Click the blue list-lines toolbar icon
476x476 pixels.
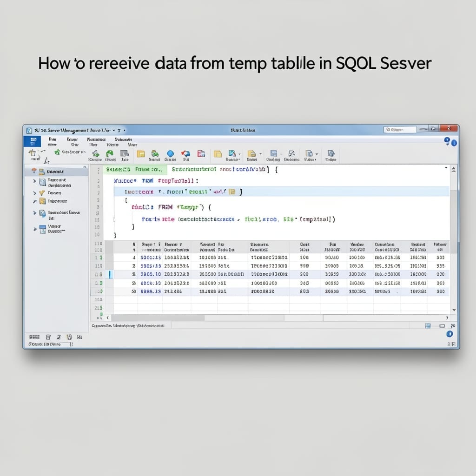click(273, 153)
